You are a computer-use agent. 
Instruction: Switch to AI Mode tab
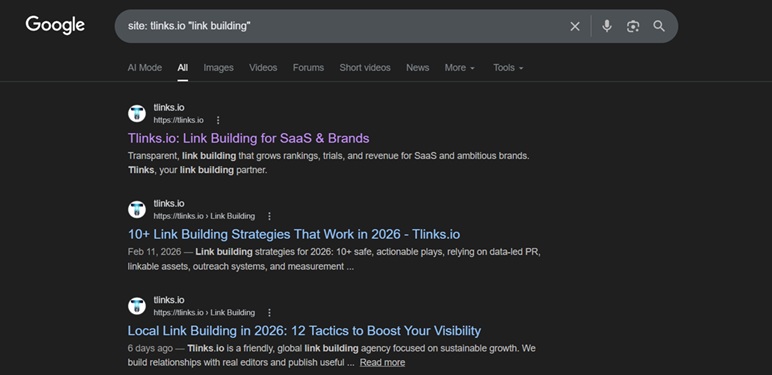(145, 68)
